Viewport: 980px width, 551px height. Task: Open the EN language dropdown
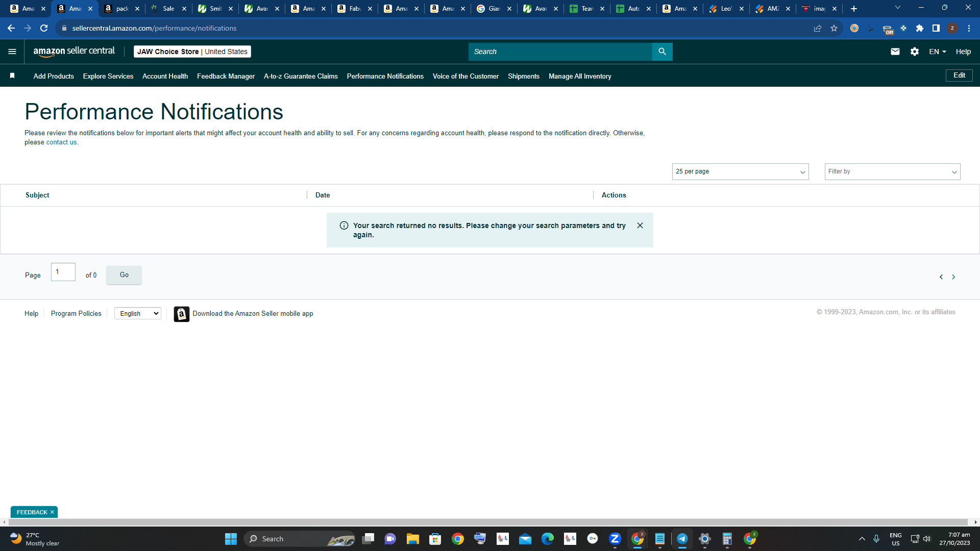938,52
